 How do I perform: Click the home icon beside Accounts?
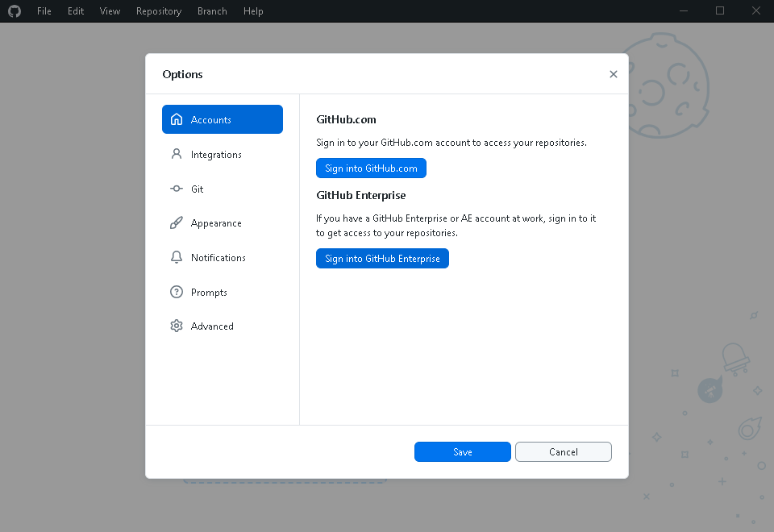(x=177, y=119)
